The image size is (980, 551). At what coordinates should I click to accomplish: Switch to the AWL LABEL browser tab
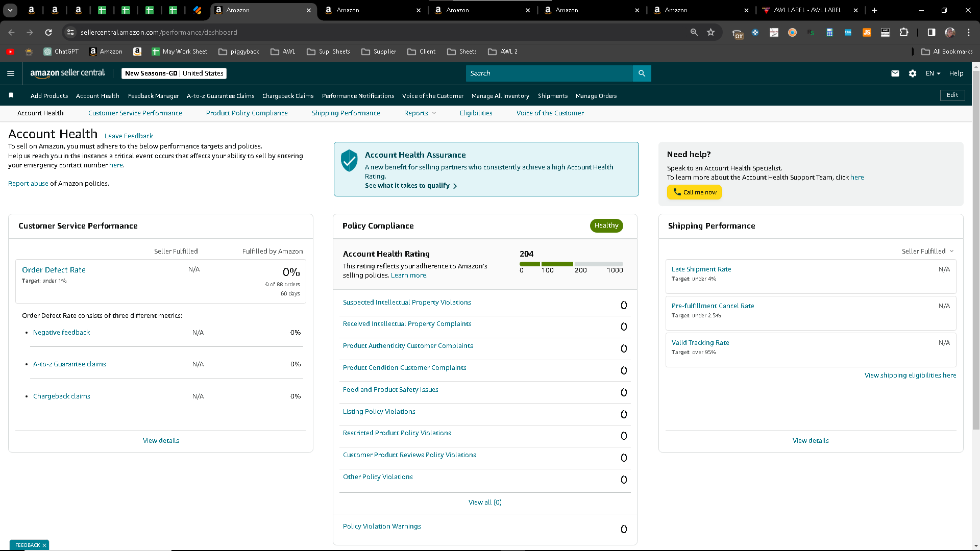click(x=806, y=10)
